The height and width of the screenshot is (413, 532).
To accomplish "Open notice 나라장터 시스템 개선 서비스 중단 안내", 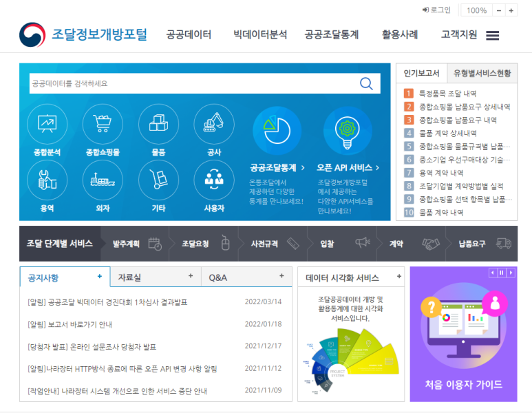I will pos(117,391).
